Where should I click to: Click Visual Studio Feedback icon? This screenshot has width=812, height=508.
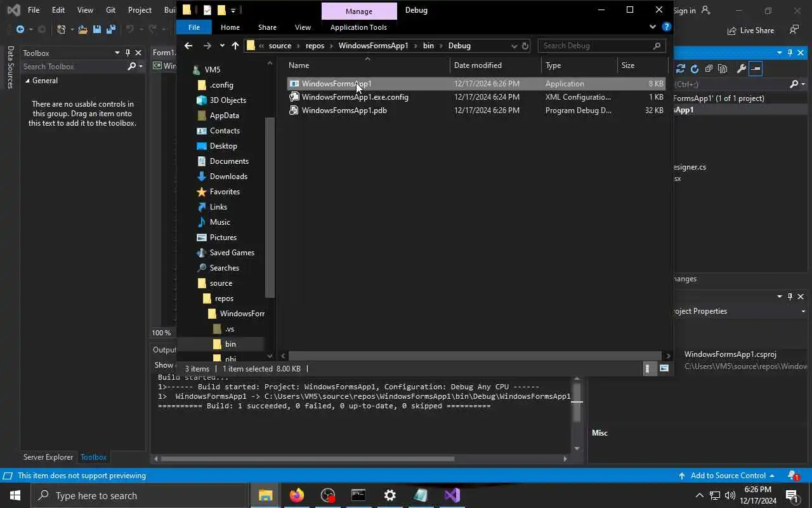[794, 30]
